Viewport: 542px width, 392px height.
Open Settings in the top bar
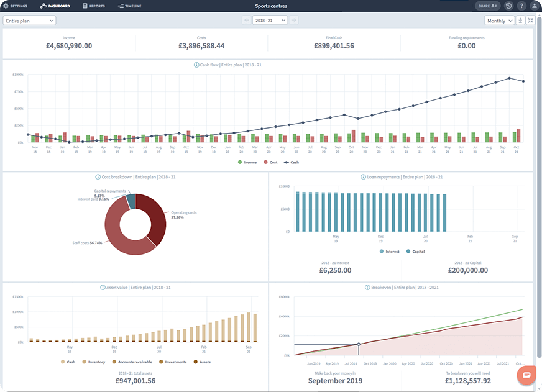click(x=15, y=6)
